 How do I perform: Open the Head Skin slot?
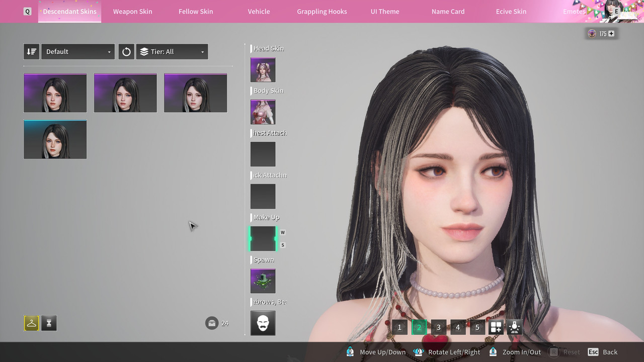[x=263, y=70]
